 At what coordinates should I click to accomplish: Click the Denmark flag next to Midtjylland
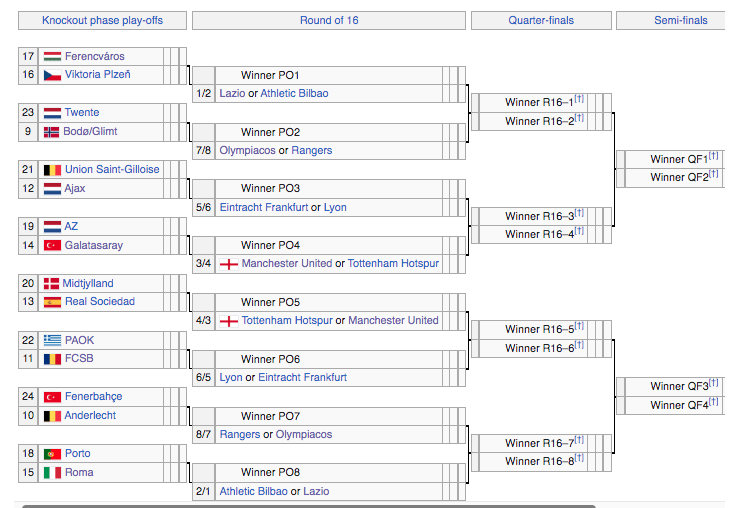(51, 284)
